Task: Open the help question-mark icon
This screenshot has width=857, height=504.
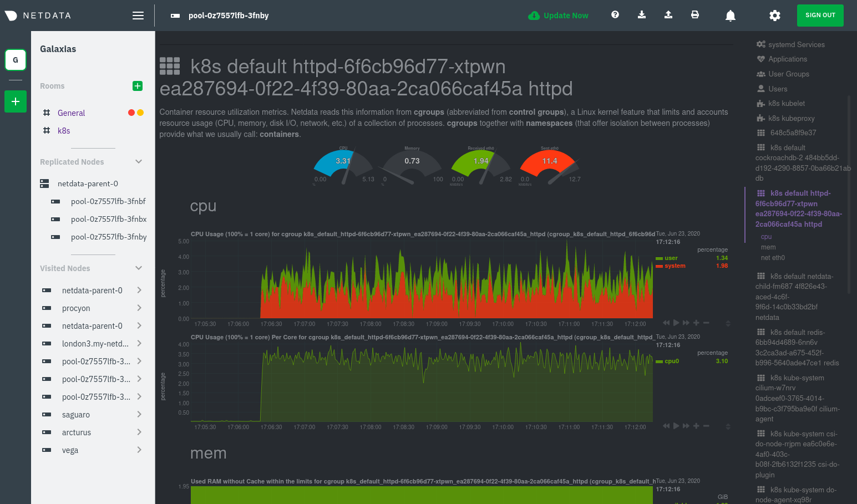Action: tap(615, 15)
